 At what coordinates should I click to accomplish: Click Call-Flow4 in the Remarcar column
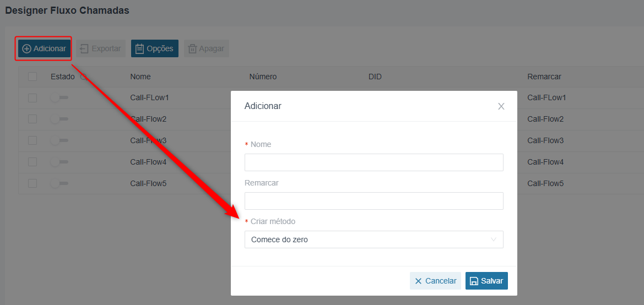tap(545, 162)
